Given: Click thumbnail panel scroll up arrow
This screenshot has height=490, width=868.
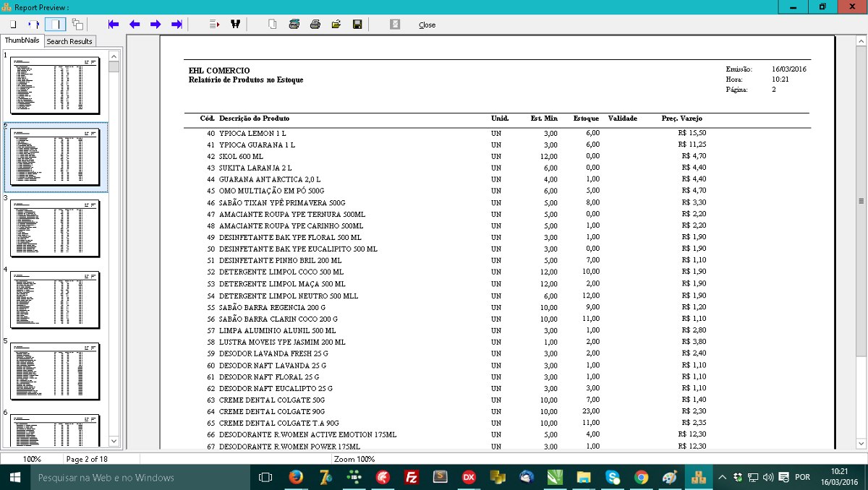Looking at the screenshot, I should tap(114, 56).
